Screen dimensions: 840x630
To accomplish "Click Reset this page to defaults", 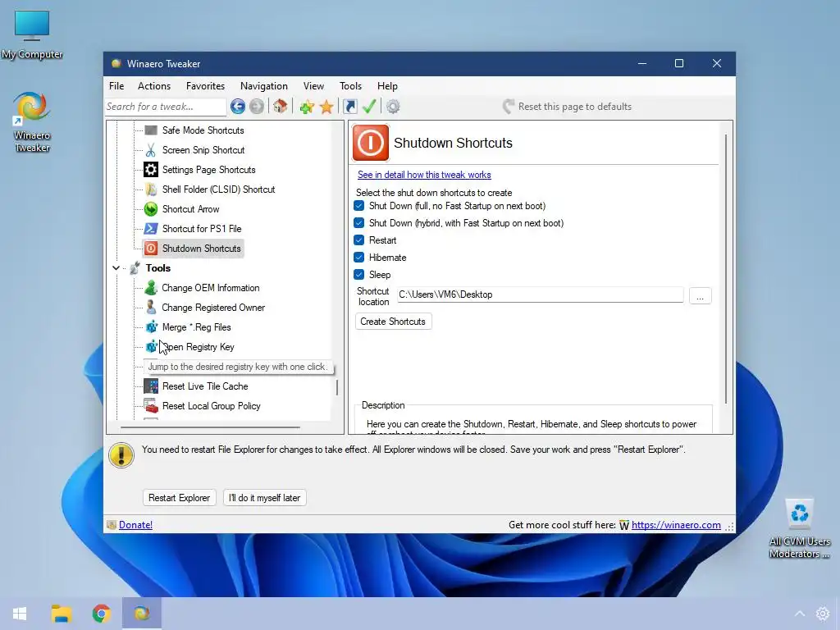I will (568, 107).
